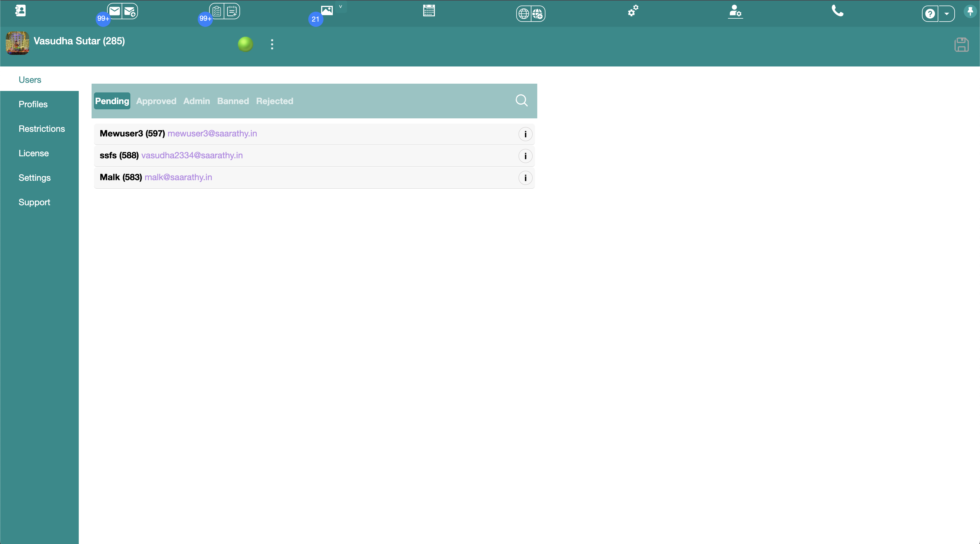Toggle the pin icon at top right
The image size is (980, 544).
(x=970, y=11)
